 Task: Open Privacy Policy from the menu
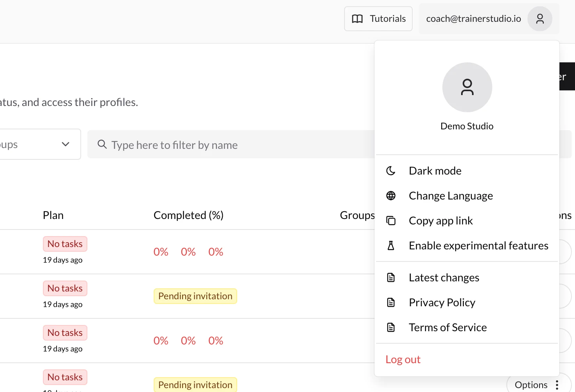(467, 302)
